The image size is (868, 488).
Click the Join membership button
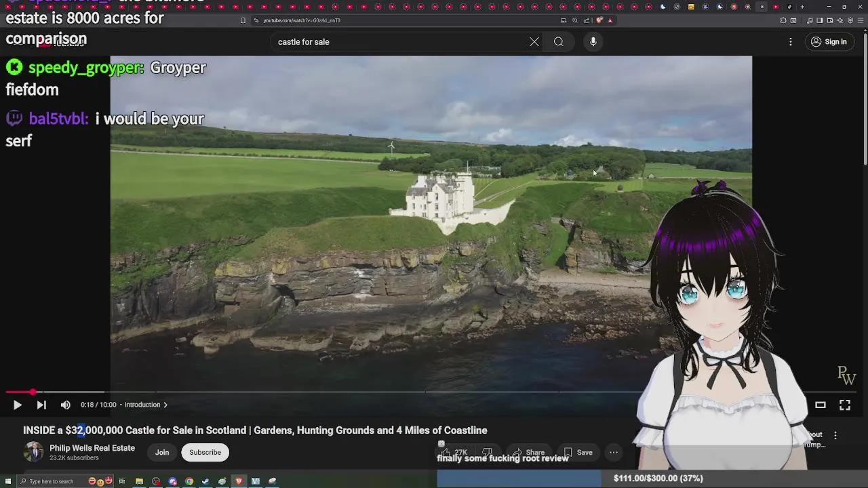point(161,452)
